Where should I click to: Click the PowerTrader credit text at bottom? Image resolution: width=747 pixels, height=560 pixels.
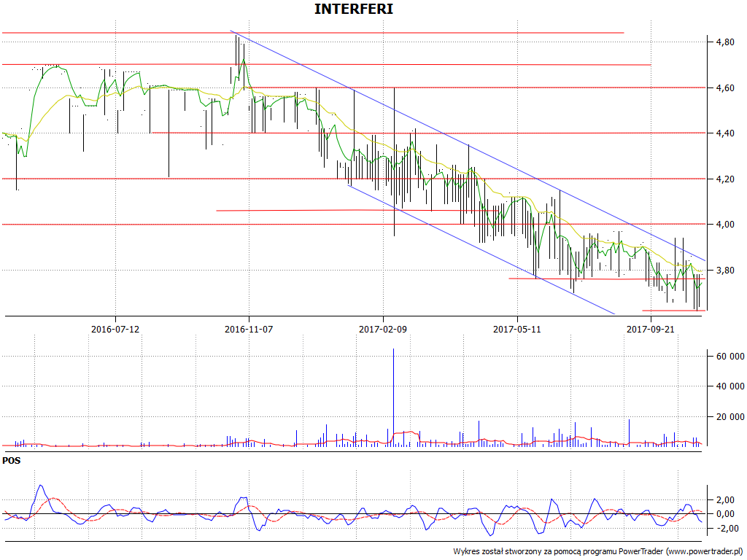(600, 551)
